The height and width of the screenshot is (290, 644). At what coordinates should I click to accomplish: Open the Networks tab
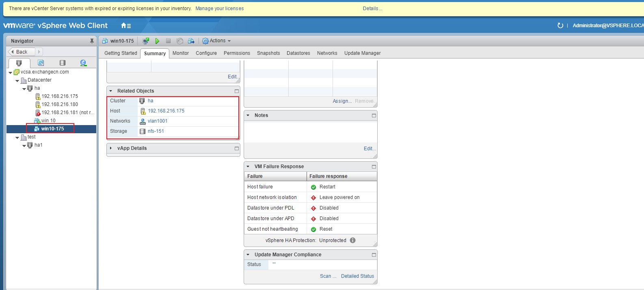(327, 53)
